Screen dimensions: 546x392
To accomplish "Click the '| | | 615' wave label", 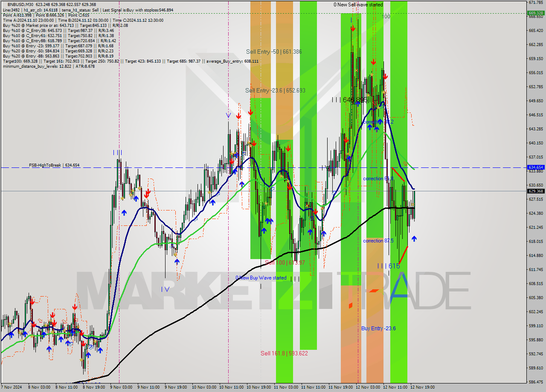I will [x=389, y=266].
